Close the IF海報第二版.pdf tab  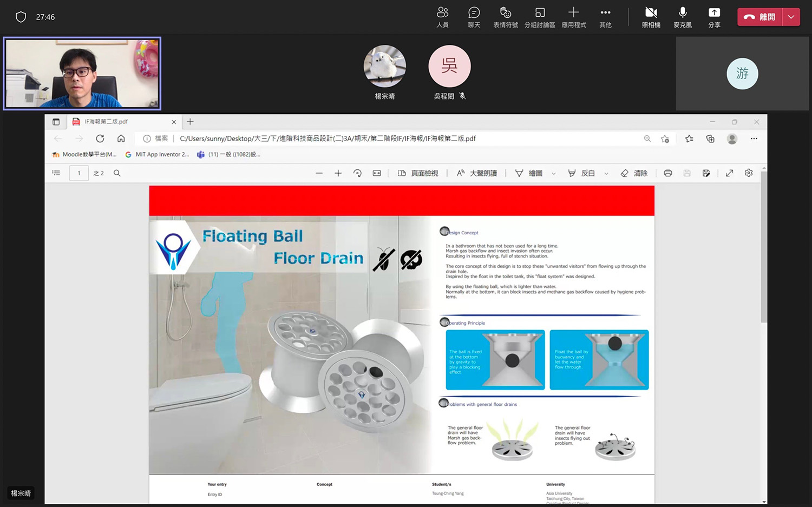(x=174, y=122)
